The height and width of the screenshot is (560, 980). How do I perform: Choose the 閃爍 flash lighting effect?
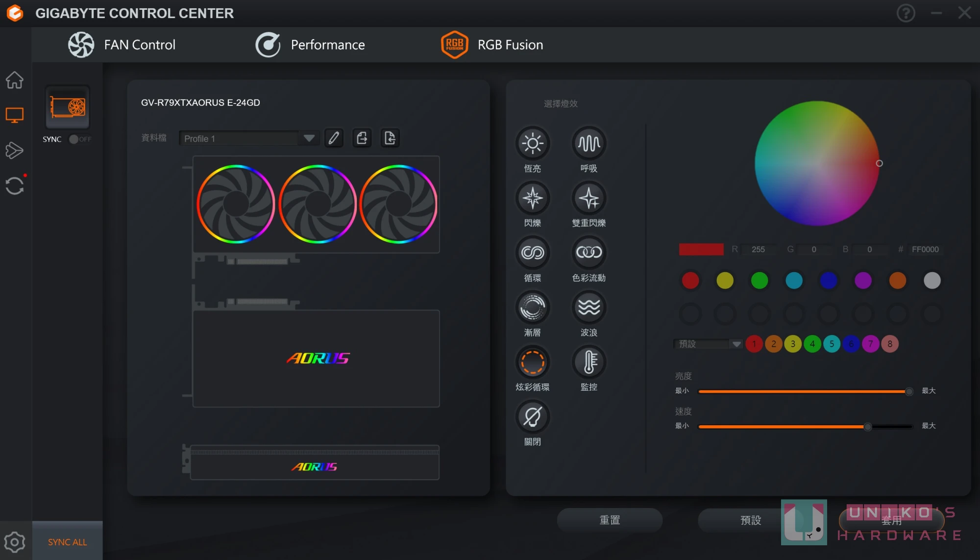pos(533,198)
